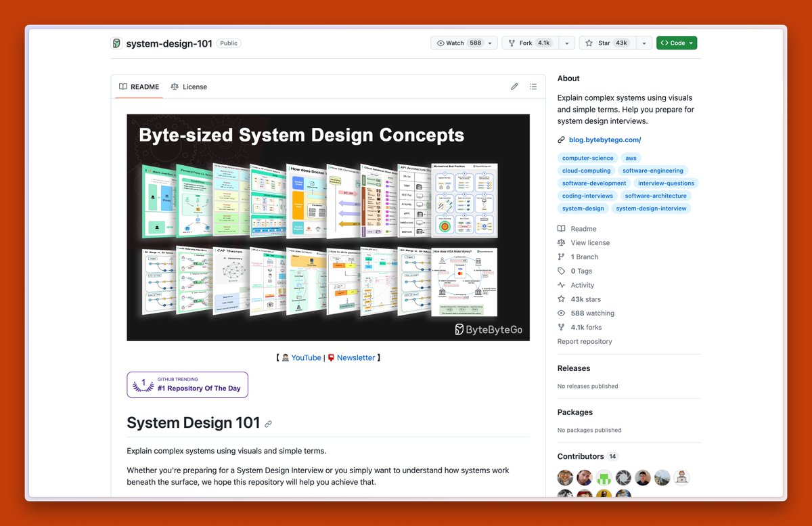Select the system-design-interview topic tag

pyautogui.click(x=651, y=209)
